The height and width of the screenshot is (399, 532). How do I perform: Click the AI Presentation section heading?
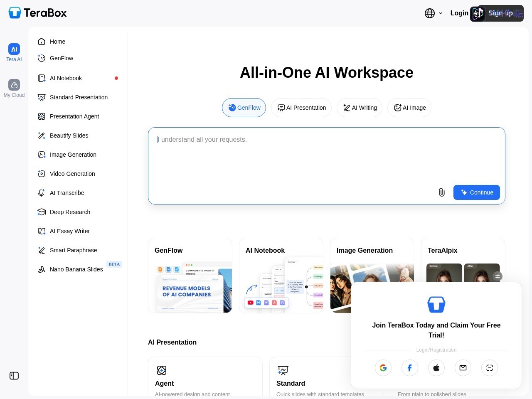pos(172,342)
